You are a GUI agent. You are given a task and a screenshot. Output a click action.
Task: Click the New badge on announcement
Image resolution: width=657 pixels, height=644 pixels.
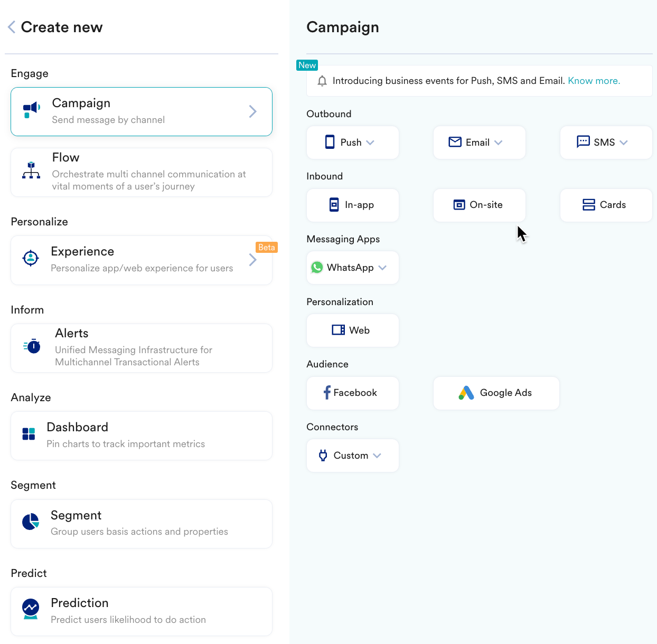(307, 65)
